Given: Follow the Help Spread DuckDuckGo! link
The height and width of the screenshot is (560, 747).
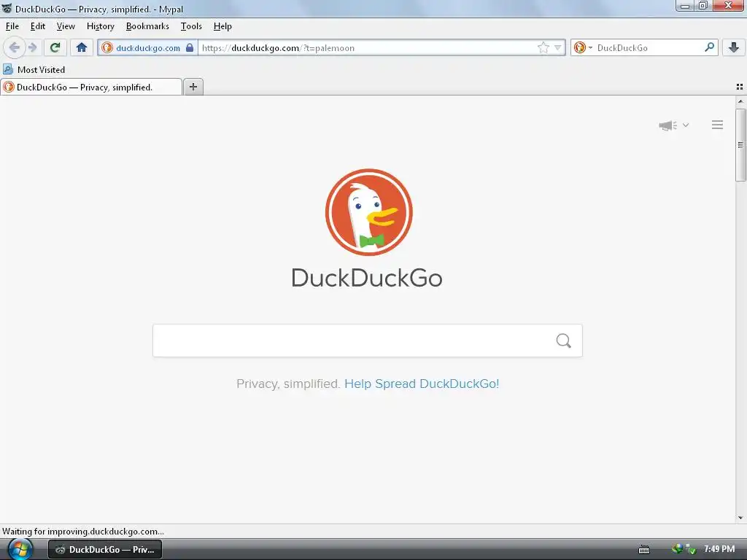Looking at the screenshot, I should click(422, 384).
